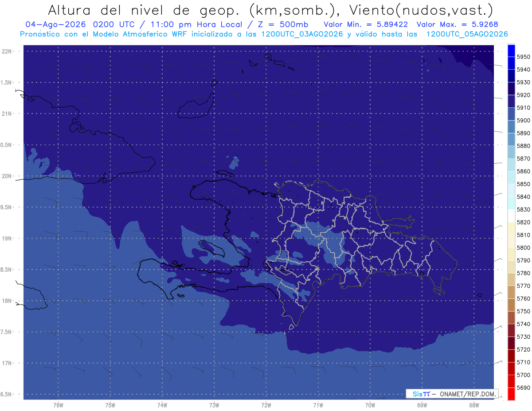The image size is (532, 411).
Task: Click the '19N' latitude label
Action: tap(7, 239)
